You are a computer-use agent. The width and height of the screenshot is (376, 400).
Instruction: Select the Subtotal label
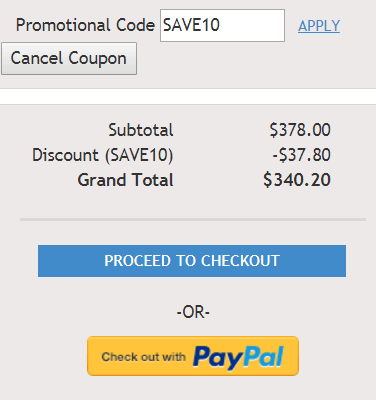tap(141, 130)
